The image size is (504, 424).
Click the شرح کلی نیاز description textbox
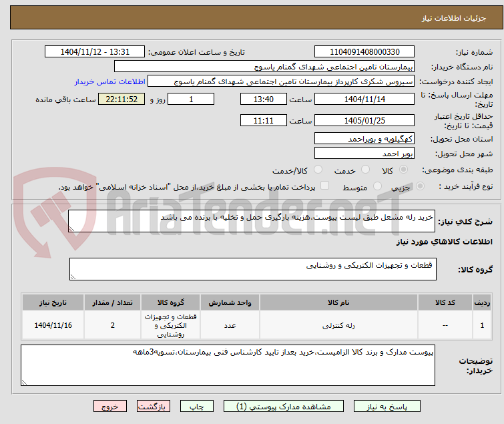pos(252,221)
